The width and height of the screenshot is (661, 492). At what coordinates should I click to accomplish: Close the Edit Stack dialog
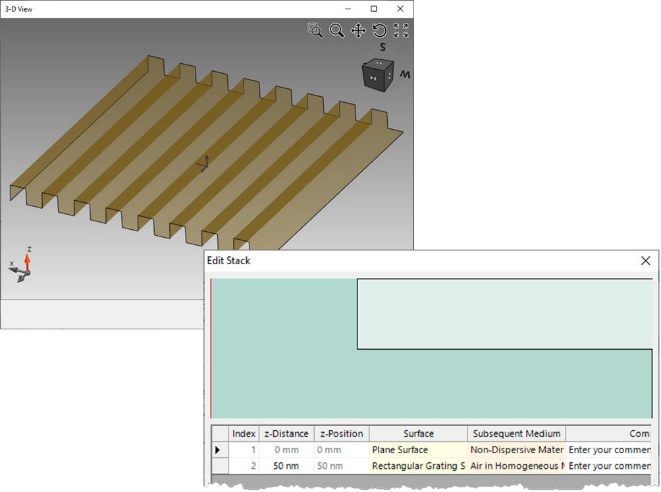point(645,261)
